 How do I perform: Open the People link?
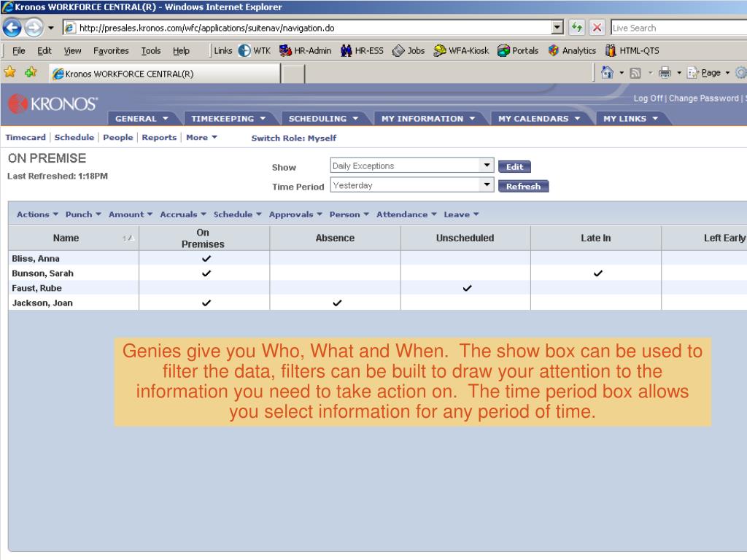tap(117, 137)
